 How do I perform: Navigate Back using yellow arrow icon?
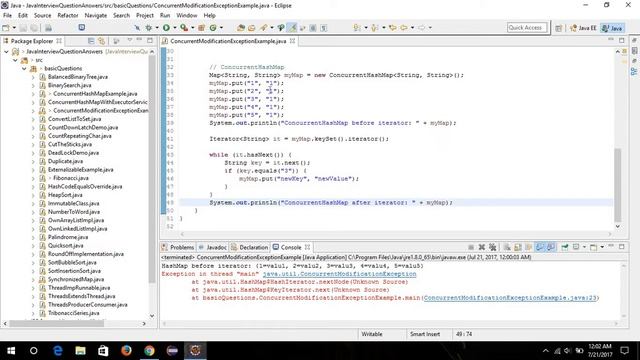(x=404, y=28)
